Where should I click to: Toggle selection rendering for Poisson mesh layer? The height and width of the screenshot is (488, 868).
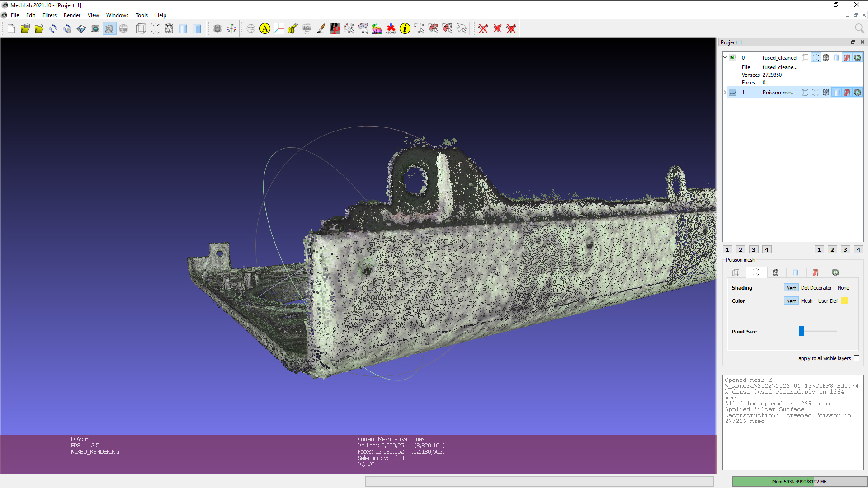click(x=847, y=92)
